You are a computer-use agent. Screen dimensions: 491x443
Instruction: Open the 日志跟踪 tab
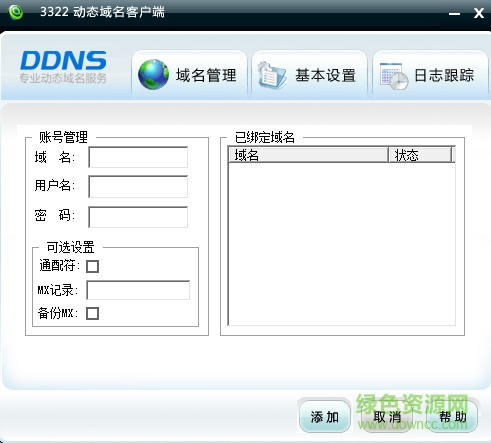(x=430, y=75)
